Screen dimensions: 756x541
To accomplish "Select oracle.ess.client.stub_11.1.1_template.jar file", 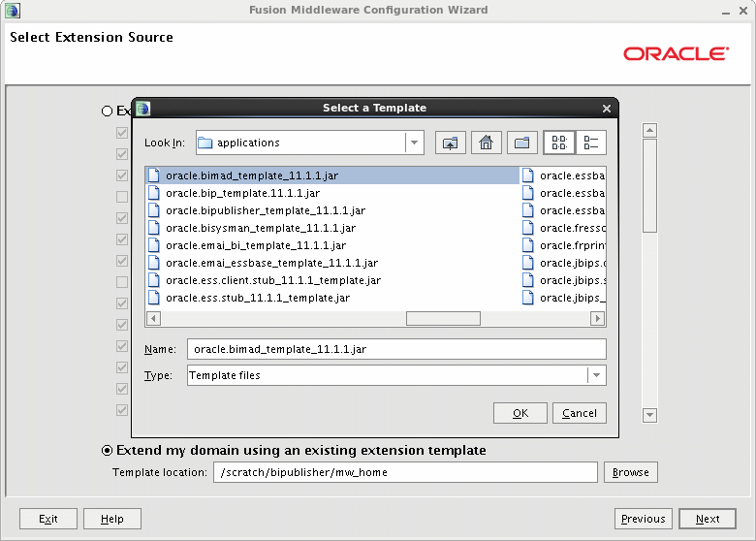I will coord(273,280).
